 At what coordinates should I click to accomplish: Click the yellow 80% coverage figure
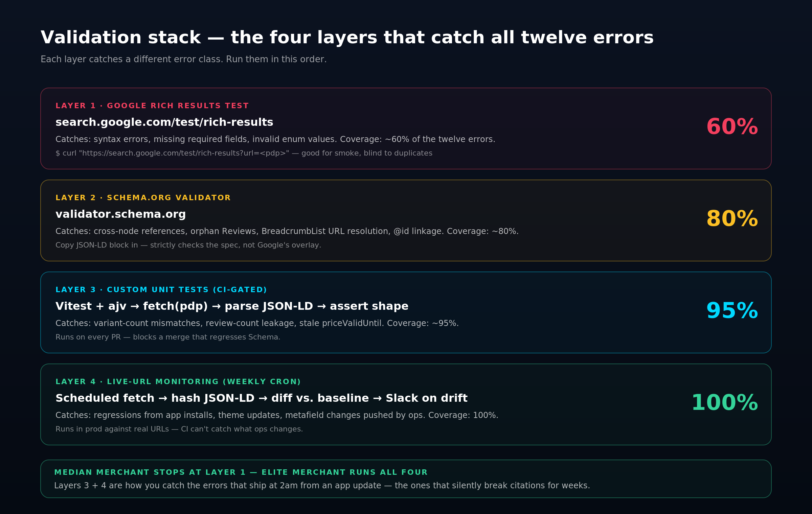coord(732,219)
